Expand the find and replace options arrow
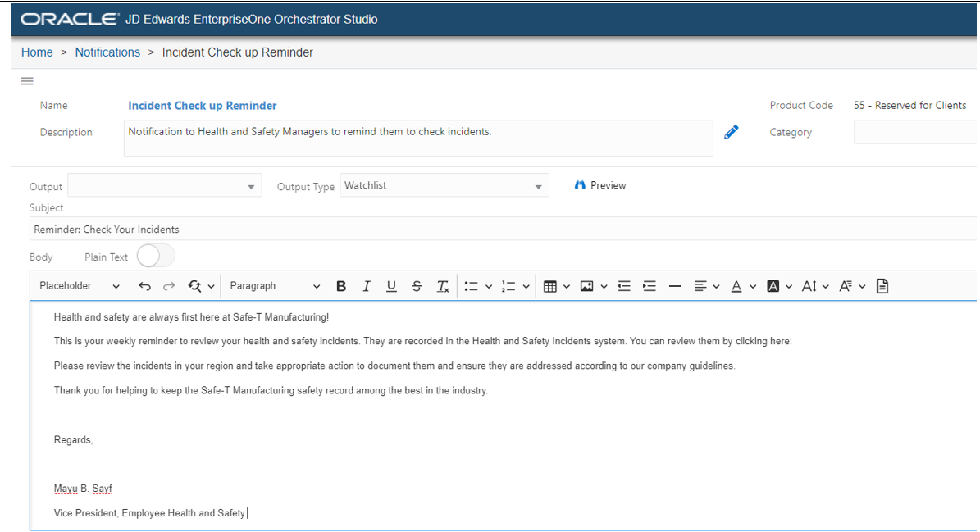 point(212,287)
